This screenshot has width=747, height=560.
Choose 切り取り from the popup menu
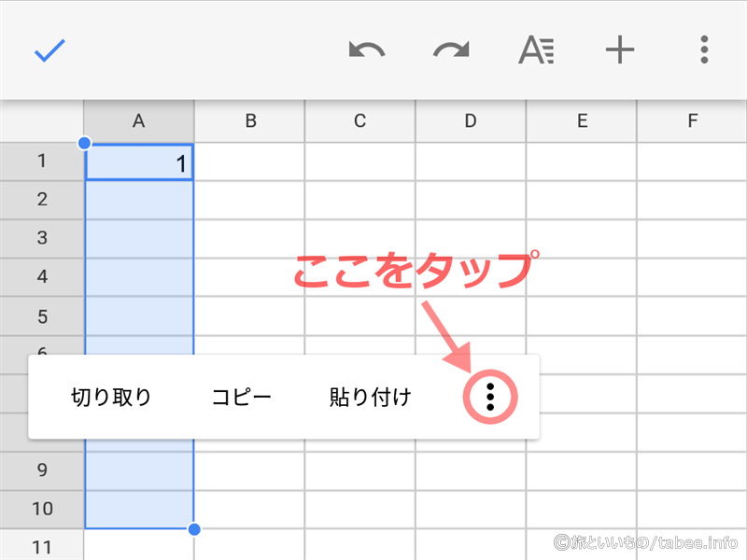[x=111, y=397]
